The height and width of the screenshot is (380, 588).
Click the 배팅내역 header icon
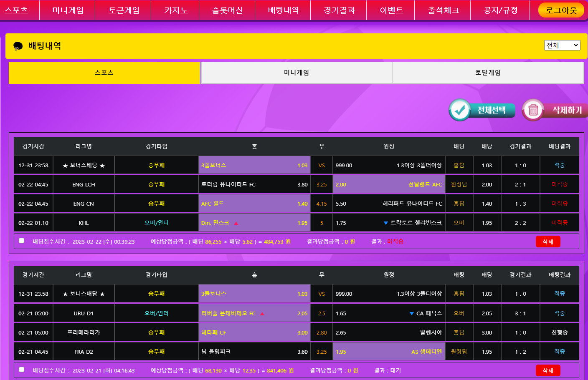(x=18, y=46)
